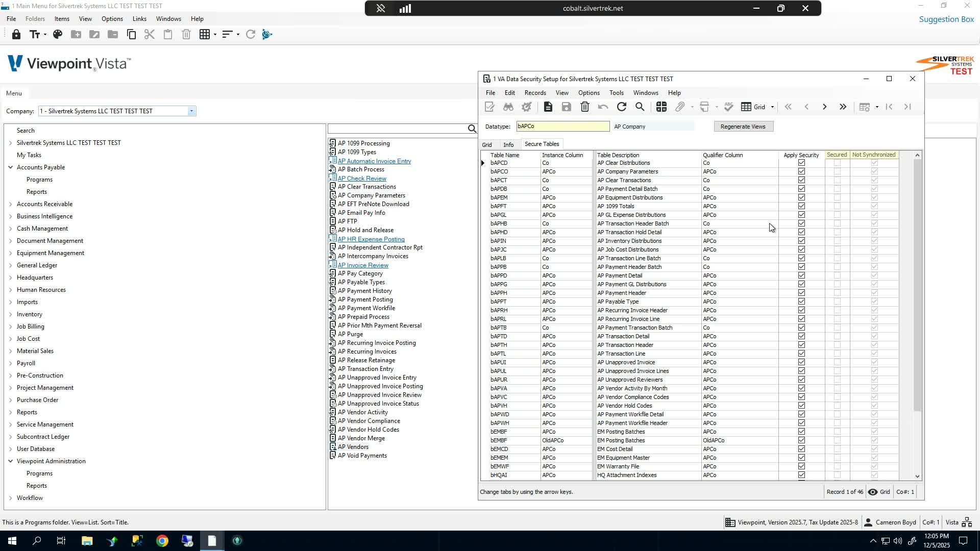This screenshot has width=980, height=551.
Task: Toggle Apply Security for bAPVH row
Action: [x=801, y=406]
